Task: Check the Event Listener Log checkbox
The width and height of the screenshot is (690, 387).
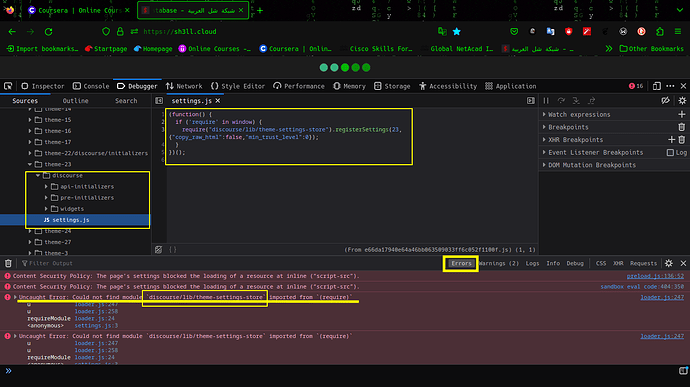Action: coord(670,152)
